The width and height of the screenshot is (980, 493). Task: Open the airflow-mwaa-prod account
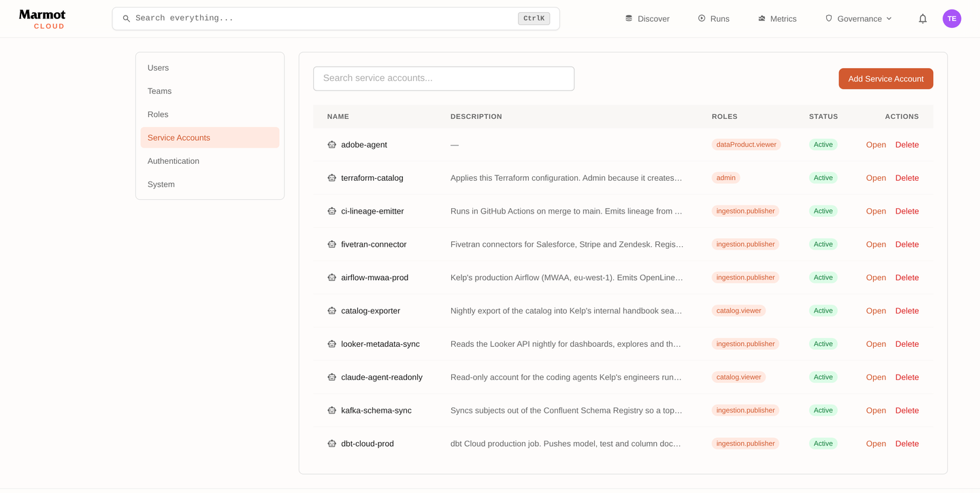(x=876, y=277)
